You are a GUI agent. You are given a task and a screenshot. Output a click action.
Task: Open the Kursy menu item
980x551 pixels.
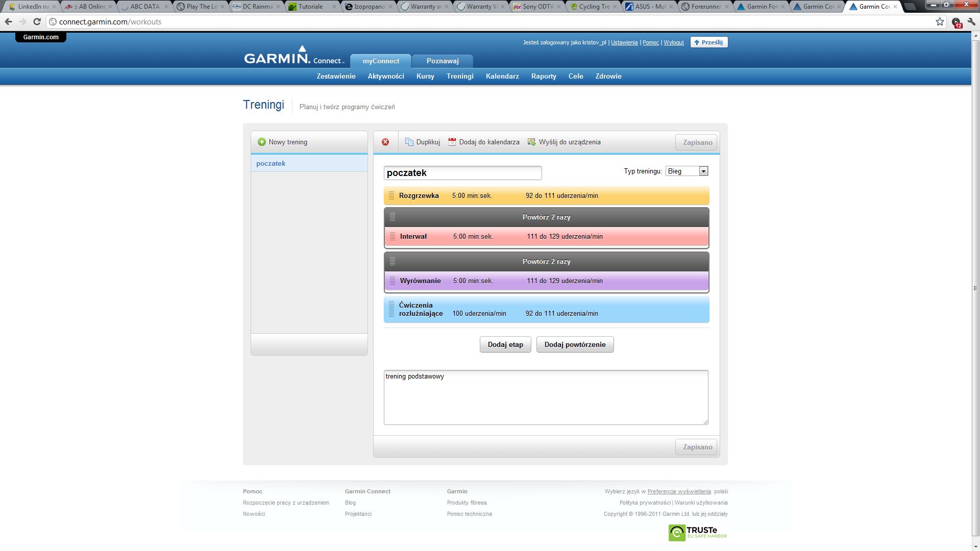pyautogui.click(x=425, y=77)
